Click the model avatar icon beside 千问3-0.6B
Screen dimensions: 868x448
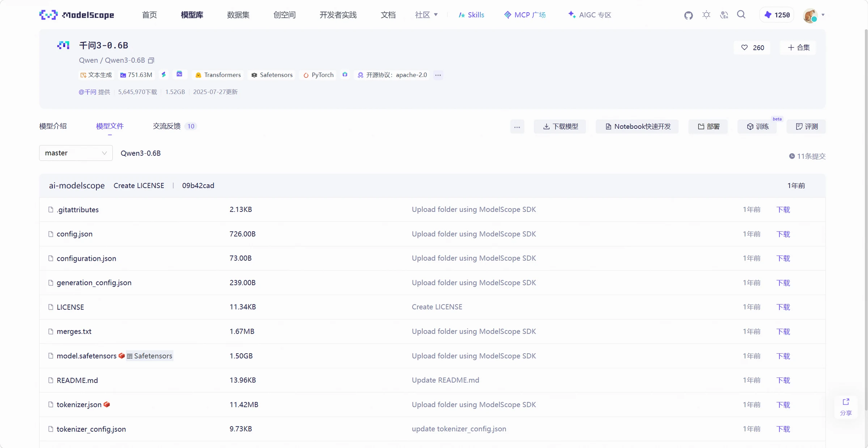point(63,45)
